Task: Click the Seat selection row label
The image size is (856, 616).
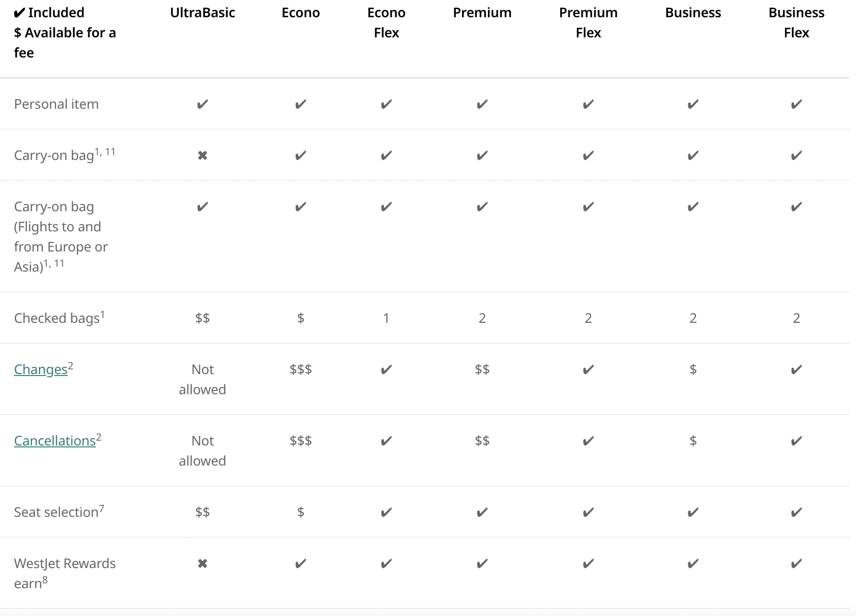Action: tap(57, 513)
